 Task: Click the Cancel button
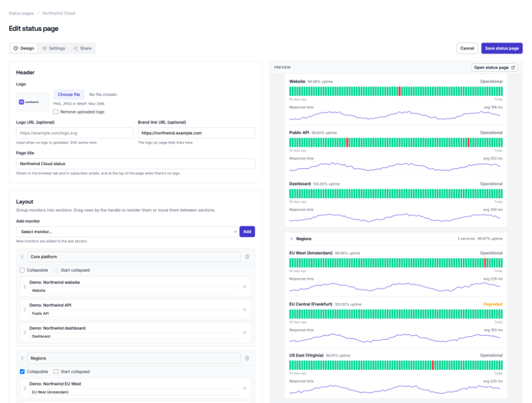click(467, 49)
